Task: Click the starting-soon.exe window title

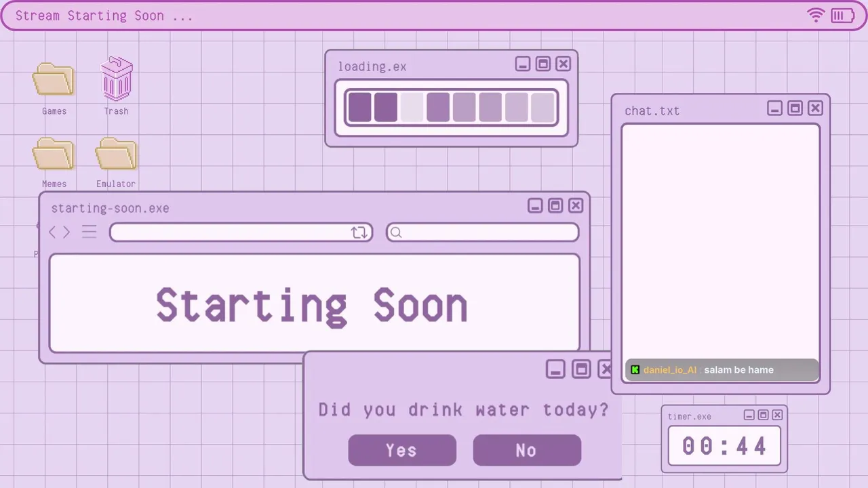Action: 110,208
